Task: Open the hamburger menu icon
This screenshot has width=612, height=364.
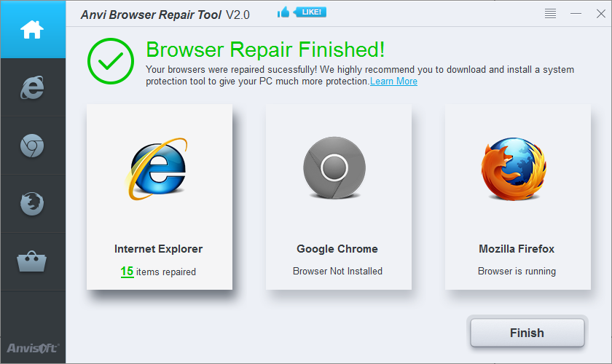Action: coord(550,14)
